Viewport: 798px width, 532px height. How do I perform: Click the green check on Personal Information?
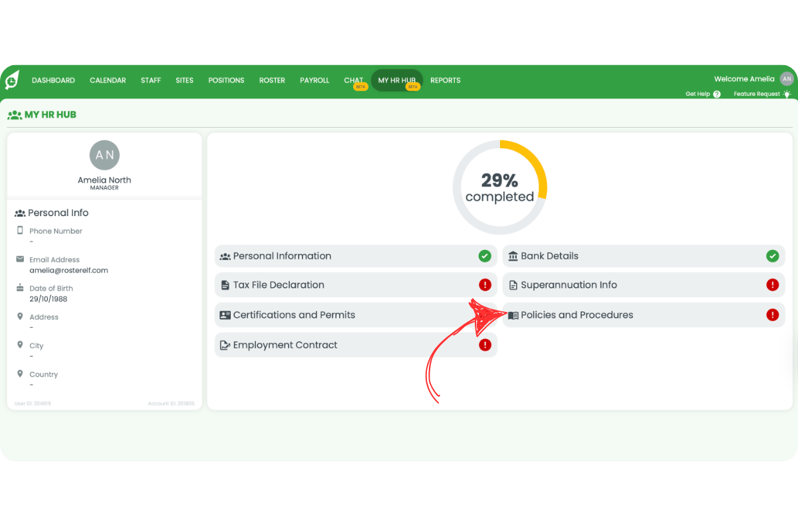(x=485, y=256)
